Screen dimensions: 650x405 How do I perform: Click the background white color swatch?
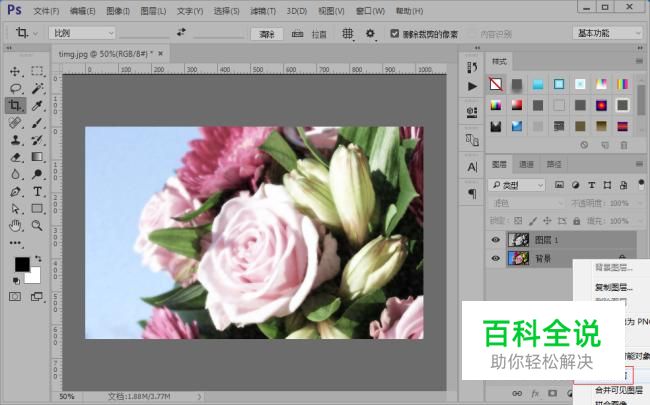pos(35,278)
